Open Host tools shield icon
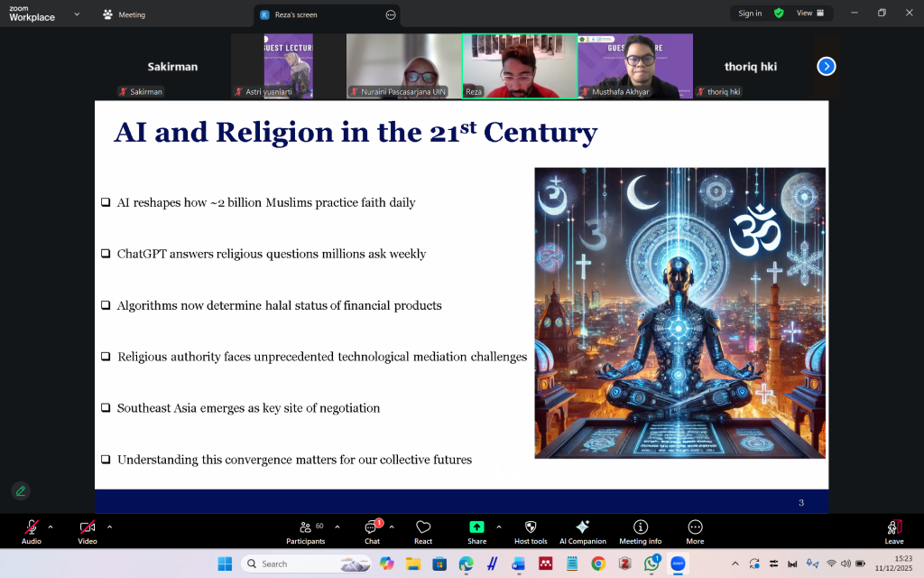 [x=531, y=531]
